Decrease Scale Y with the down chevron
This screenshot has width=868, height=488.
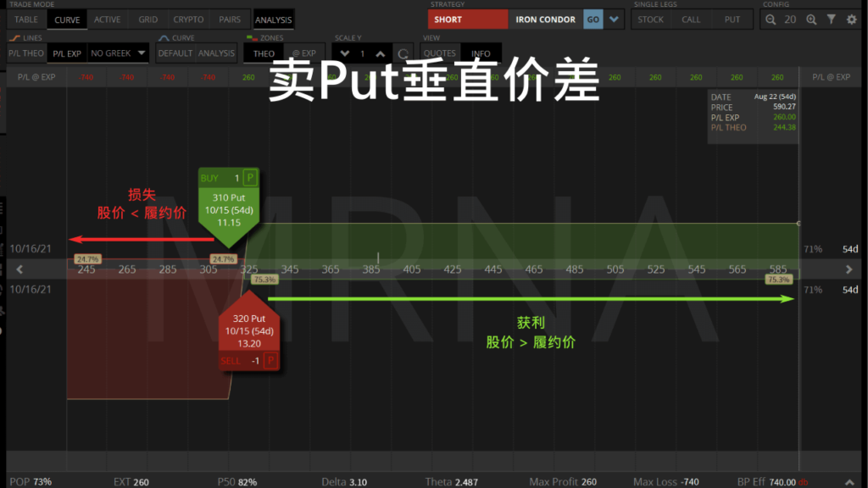coord(344,53)
